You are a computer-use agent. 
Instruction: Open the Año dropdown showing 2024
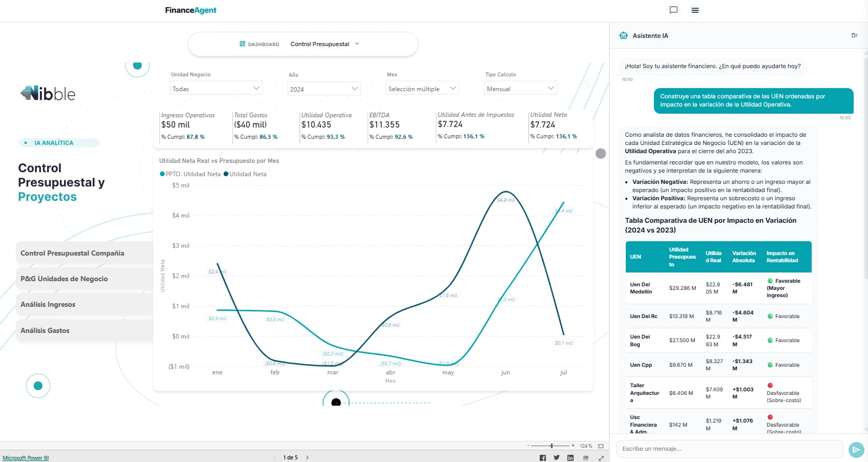(324, 89)
